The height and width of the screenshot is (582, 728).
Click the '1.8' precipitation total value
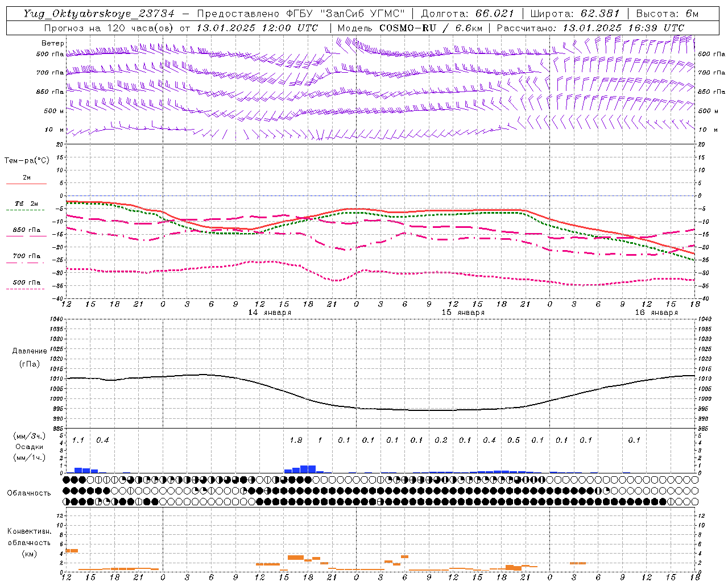point(296,440)
